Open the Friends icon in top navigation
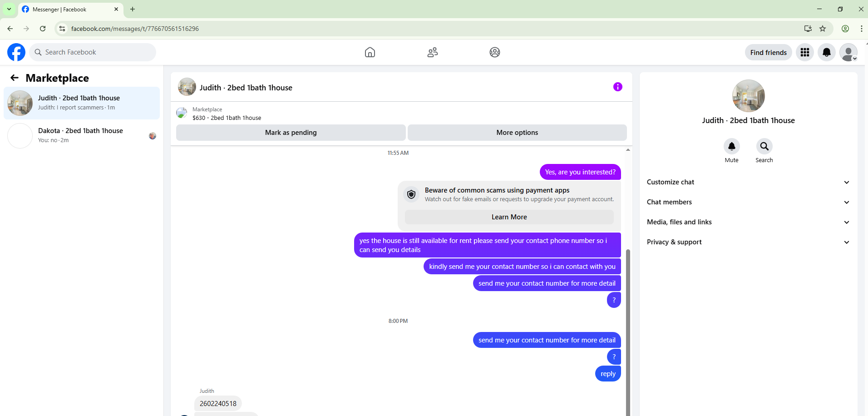Screen dimensions: 868x416 (433, 52)
